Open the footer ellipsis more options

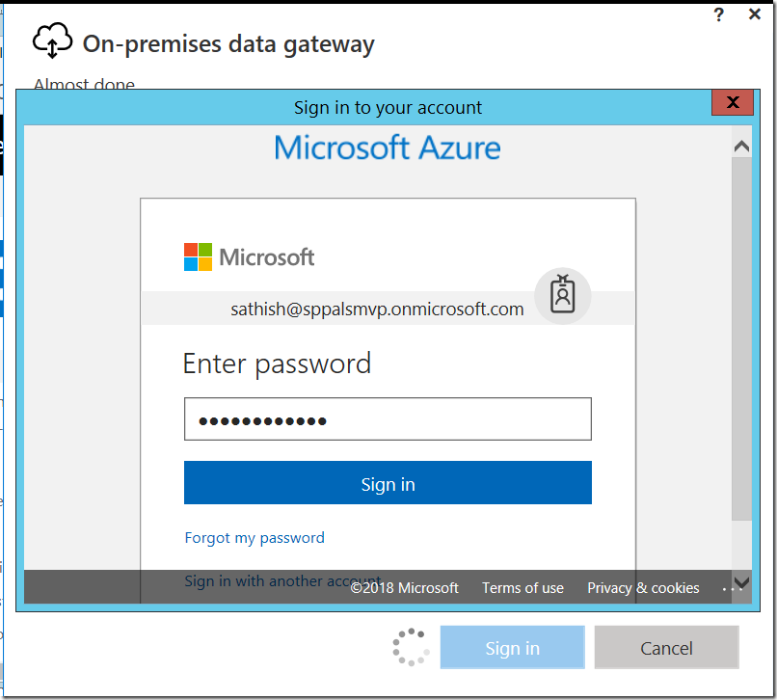[728, 589]
